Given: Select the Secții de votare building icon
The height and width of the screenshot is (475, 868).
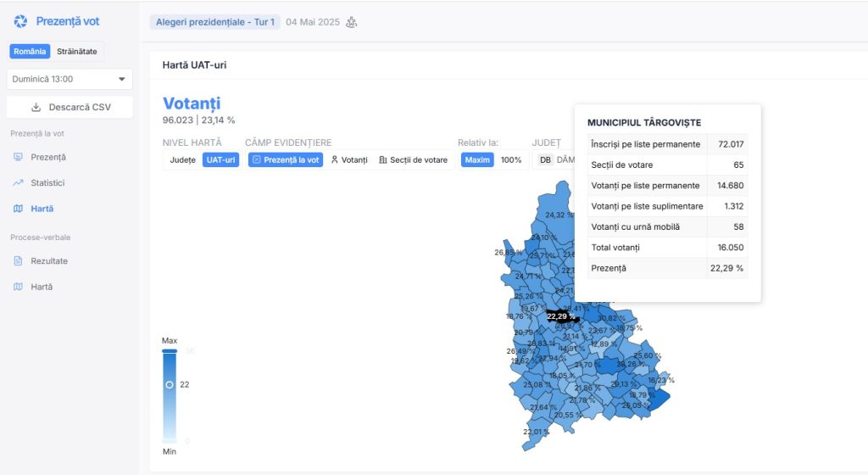Looking at the screenshot, I should [383, 159].
